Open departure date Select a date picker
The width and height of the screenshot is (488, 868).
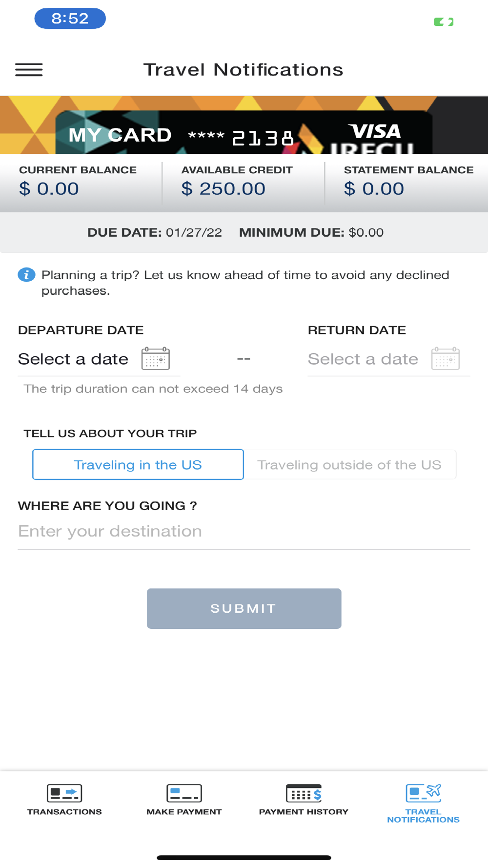73,359
